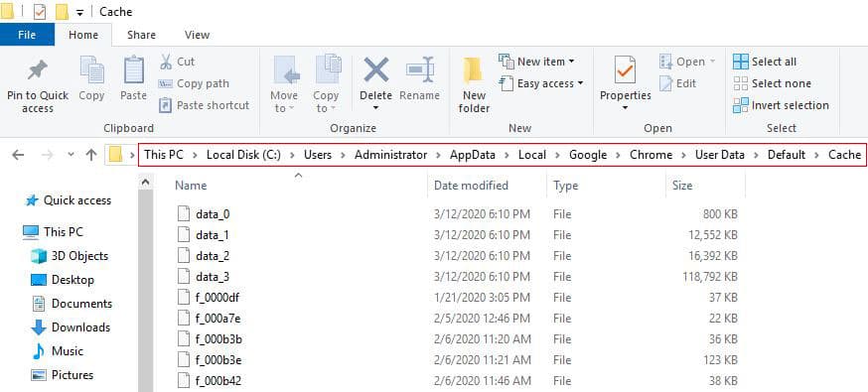This screenshot has width=868, height=392.
Task: Click the Google breadcrumb segment
Action: click(588, 155)
